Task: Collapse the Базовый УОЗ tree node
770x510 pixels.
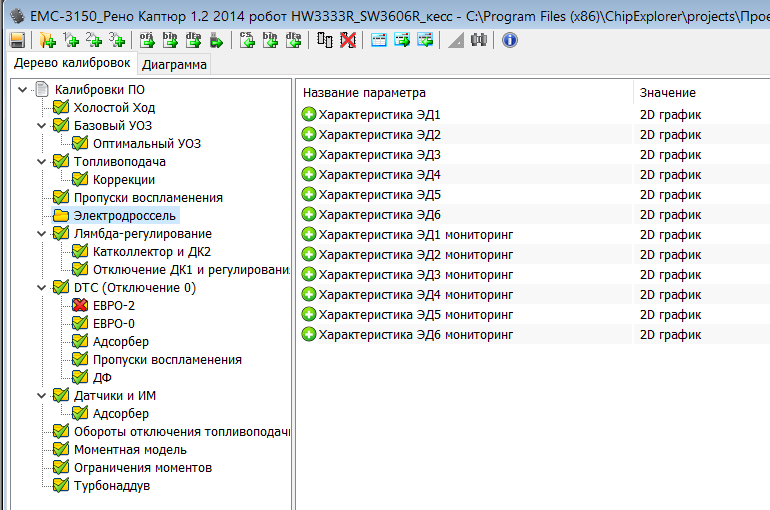Action: (41, 126)
